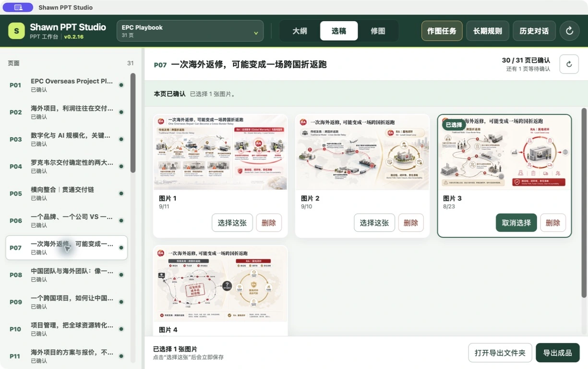This screenshot has width=588, height=369.
Task: Delete 图片 3 with 删除 button
Action: pos(553,223)
